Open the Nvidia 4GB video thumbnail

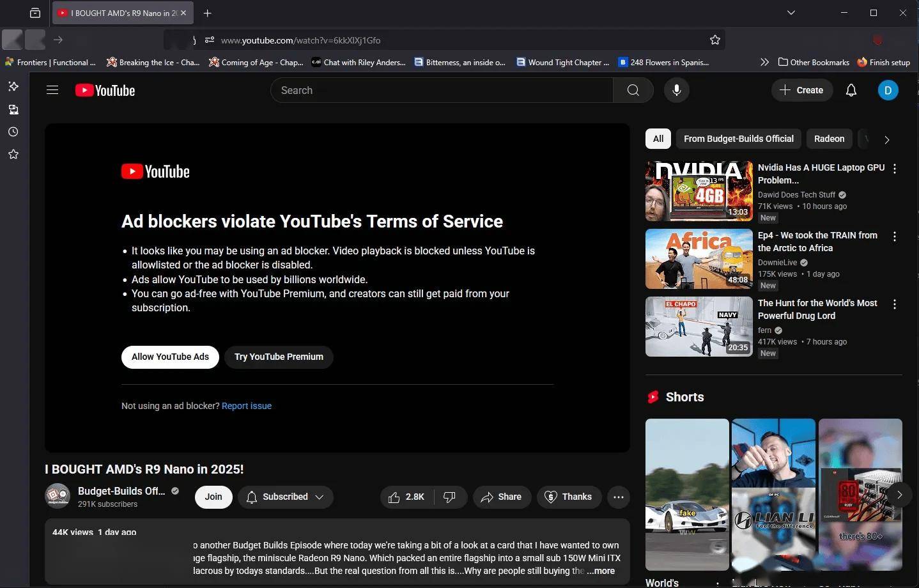coord(699,191)
